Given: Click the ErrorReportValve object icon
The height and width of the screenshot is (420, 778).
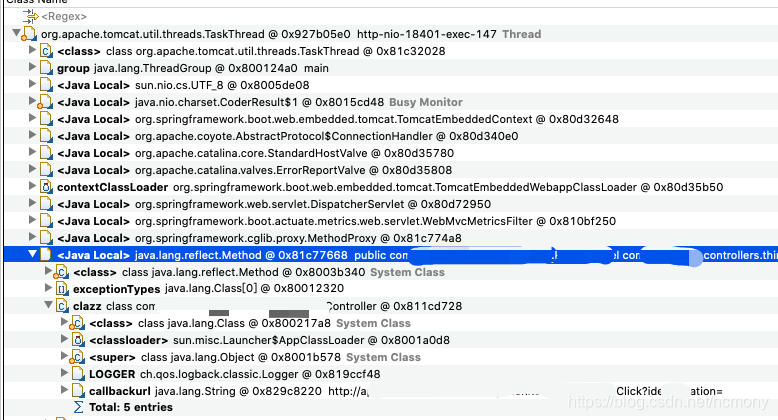Looking at the screenshot, I should pos(46,170).
